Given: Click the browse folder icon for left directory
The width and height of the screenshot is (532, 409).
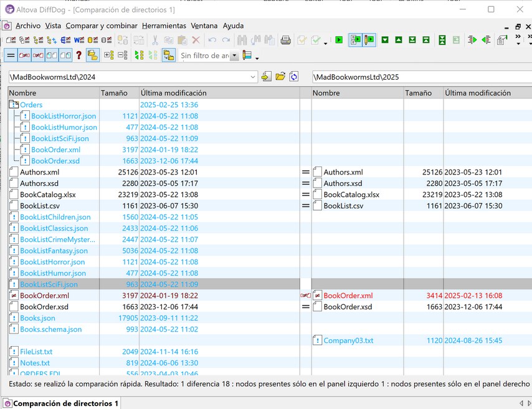Looking at the screenshot, I should 280,77.
